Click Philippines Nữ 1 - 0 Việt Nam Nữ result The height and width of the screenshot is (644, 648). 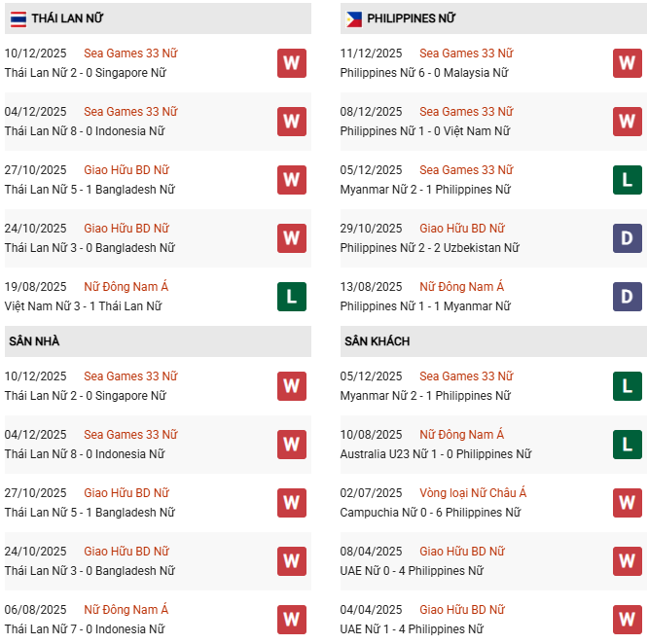425,131
